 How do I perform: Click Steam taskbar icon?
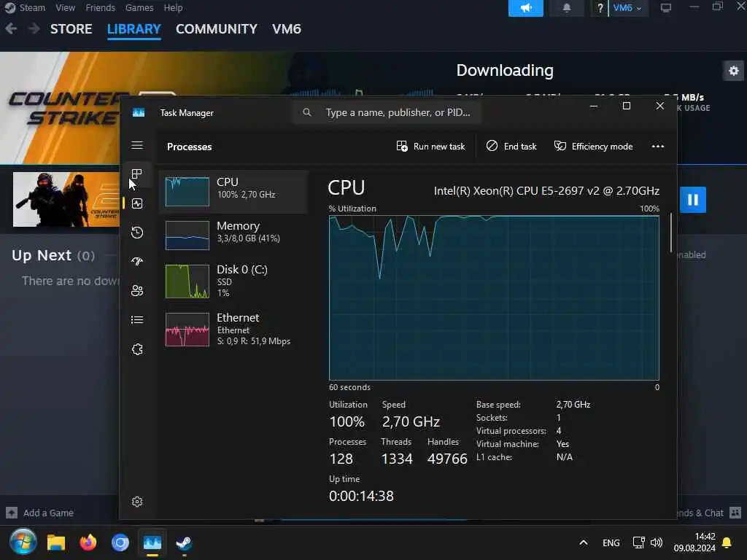[184, 542]
